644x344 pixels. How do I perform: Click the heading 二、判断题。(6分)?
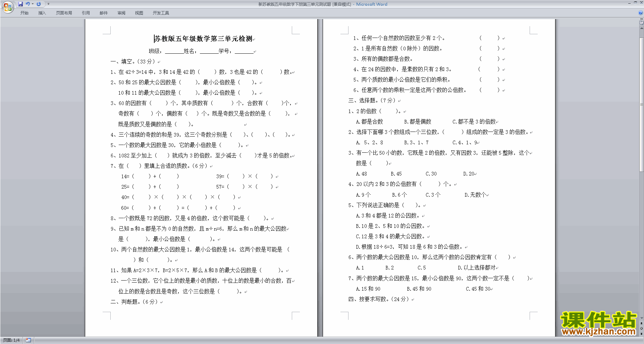pyautogui.click(x=134, y=302)
